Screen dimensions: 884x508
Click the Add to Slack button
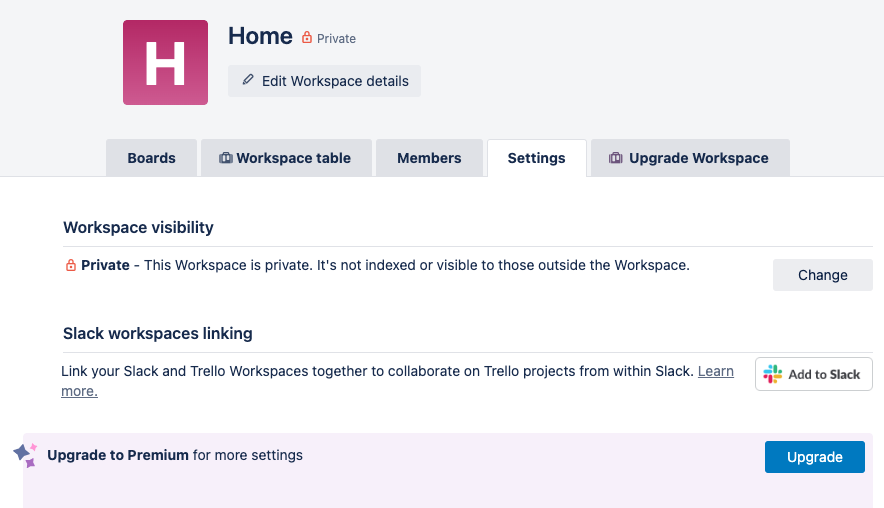tap(814, 374)
